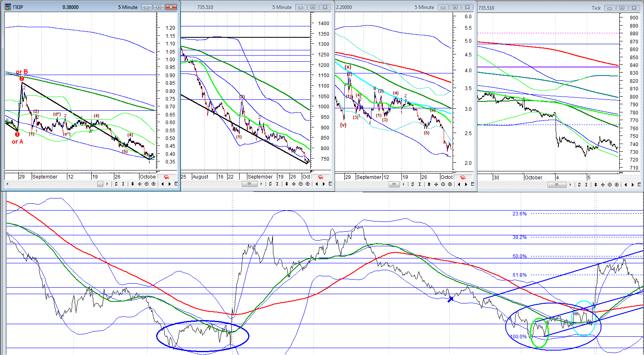Click the 'or B' wave annotation

pyautogui.click(x=22, y=72)
